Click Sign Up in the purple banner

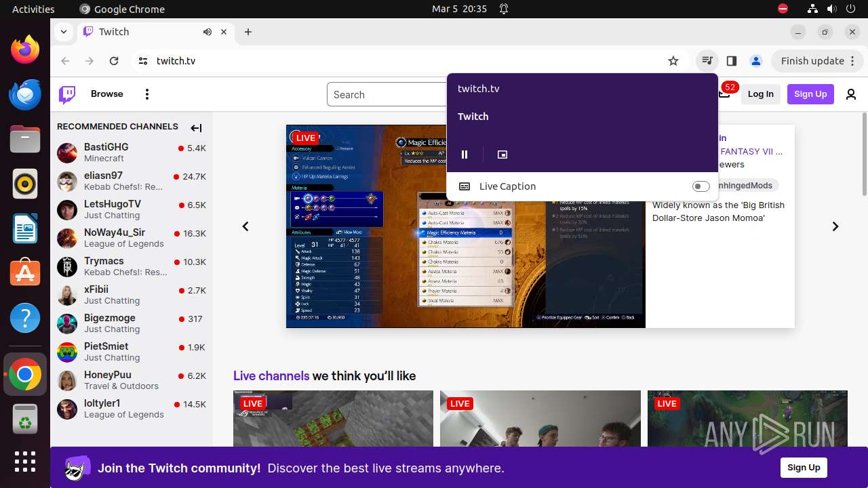(x=804, y=468)
